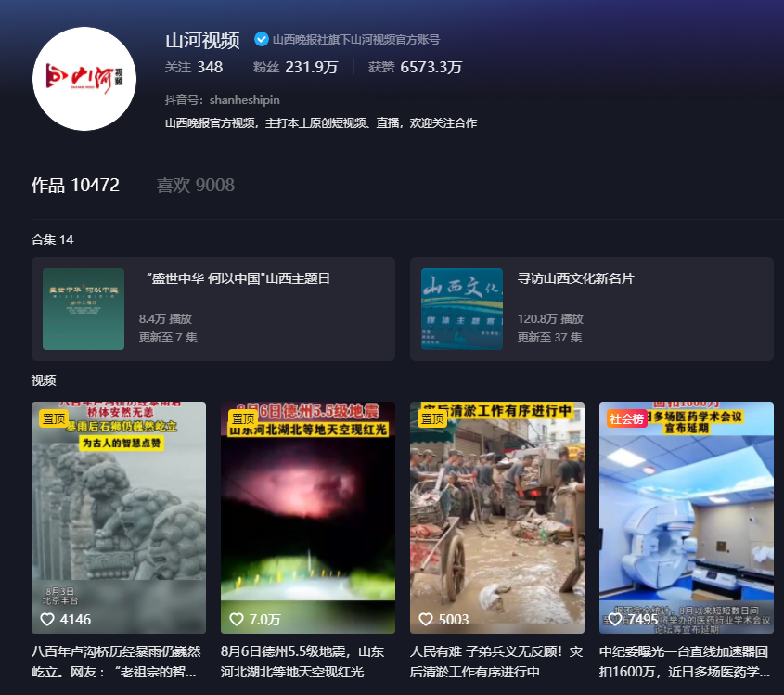784x695 pixels.
Task: Click 获赞 6573.3万 likes count
Action: (415, 67)
